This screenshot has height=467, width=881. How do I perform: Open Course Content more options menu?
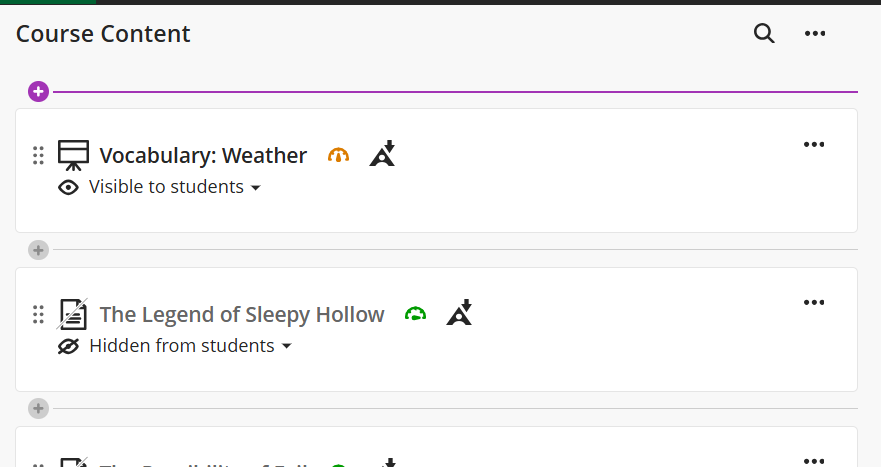815,34
